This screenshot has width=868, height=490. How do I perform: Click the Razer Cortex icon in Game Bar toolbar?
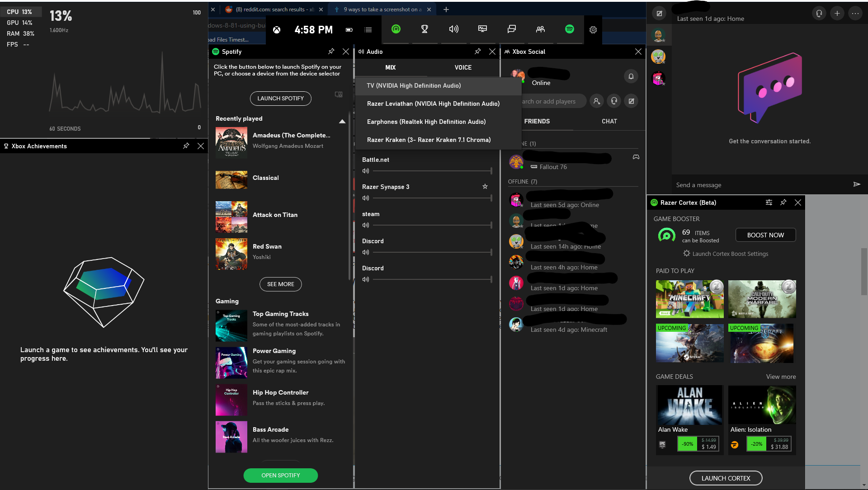(x=396, y=29)
